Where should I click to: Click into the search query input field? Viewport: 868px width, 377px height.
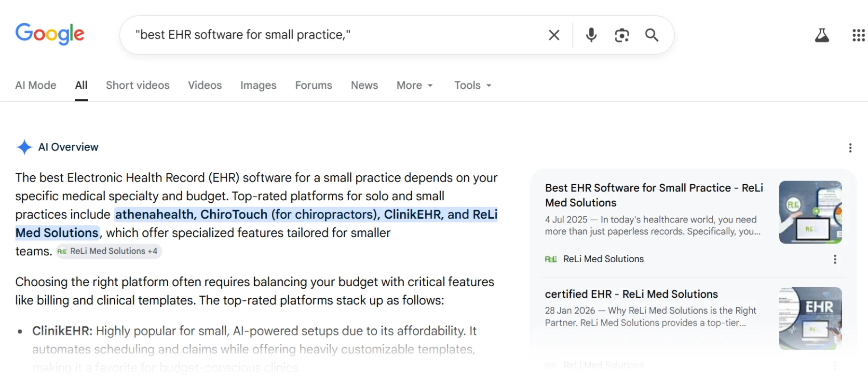pyautogui.click(x=338, y=35)
